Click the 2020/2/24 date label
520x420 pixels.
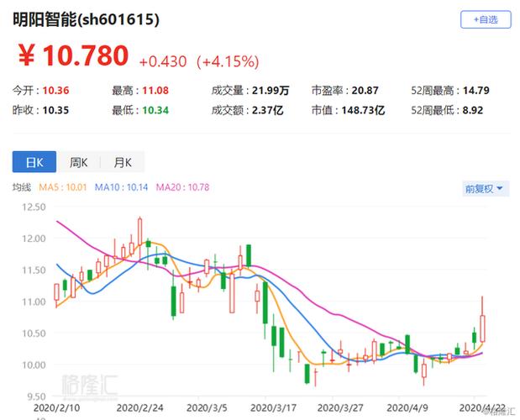pos(140,407)
